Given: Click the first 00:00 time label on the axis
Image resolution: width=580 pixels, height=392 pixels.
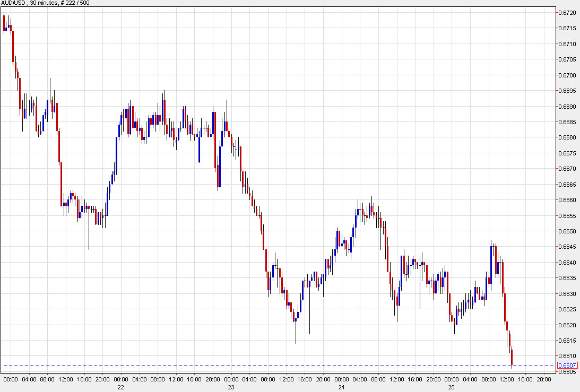Looking at the screenshot, I should coord(10,380).
